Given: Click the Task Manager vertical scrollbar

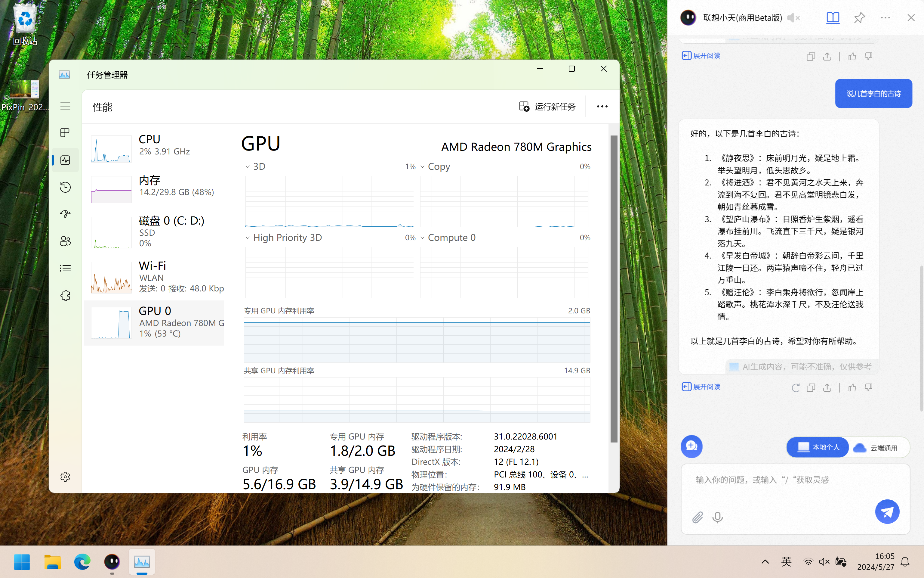Looking at the screenshot, I should [614, 289].
